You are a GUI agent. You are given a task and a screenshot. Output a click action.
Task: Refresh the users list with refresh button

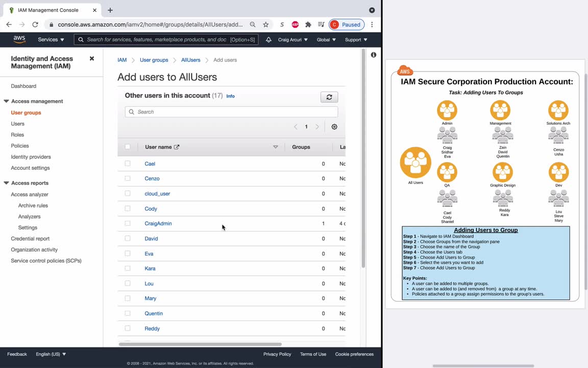point(329,97)
